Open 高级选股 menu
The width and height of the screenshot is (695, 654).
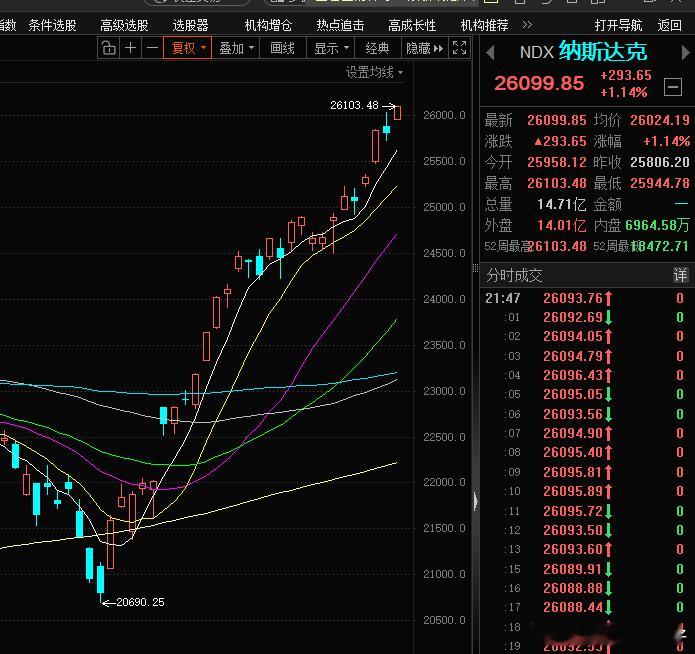pos(124,25)
